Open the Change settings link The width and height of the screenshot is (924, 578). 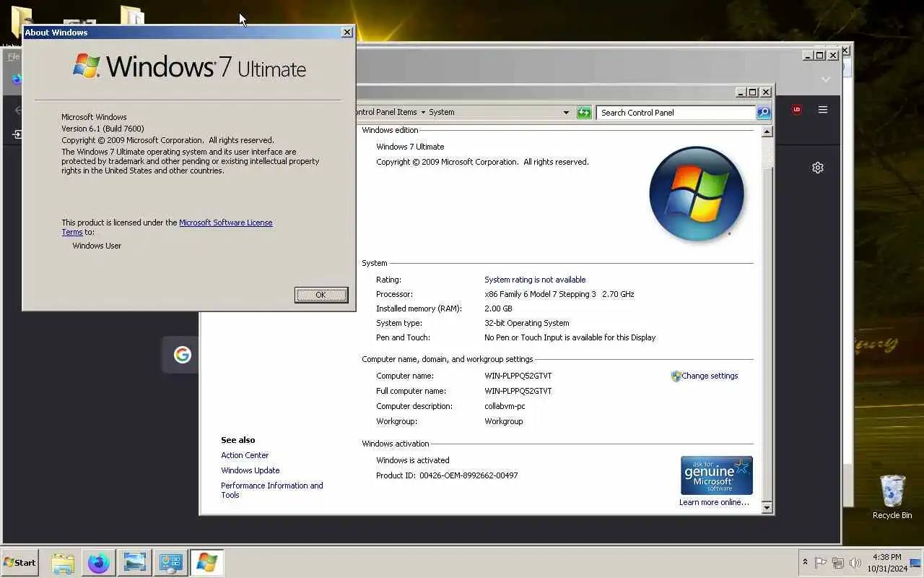710,376
